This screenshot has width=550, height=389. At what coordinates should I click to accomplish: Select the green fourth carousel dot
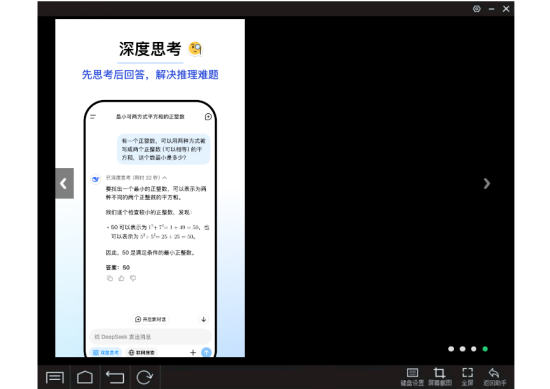point(485,349)
